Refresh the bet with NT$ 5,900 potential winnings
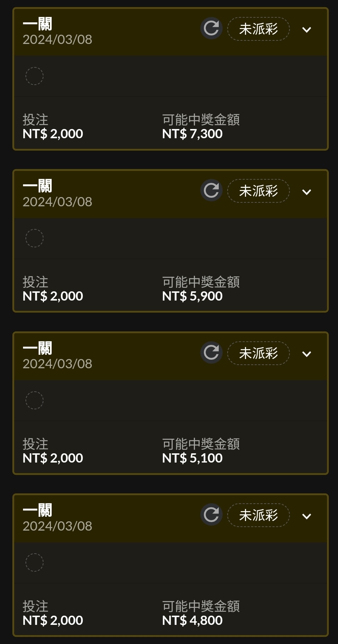 coord(211,190)
